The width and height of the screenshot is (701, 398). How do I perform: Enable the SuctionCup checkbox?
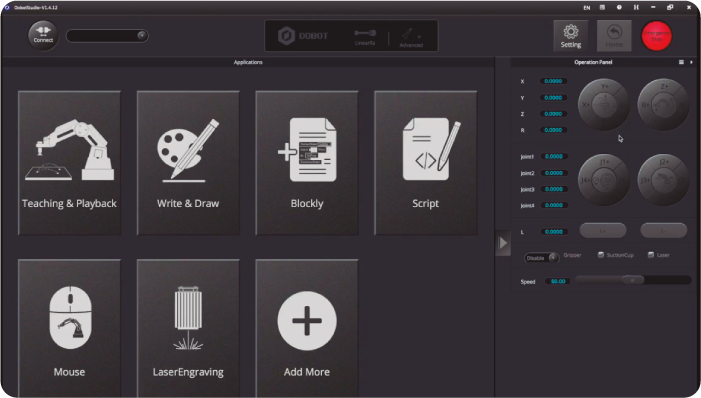point(601,255)
